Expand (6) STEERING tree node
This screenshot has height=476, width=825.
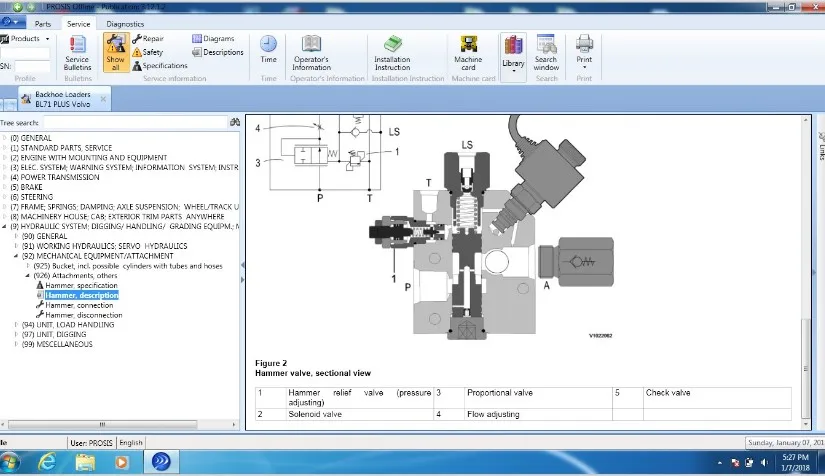(x=5, y=197)
